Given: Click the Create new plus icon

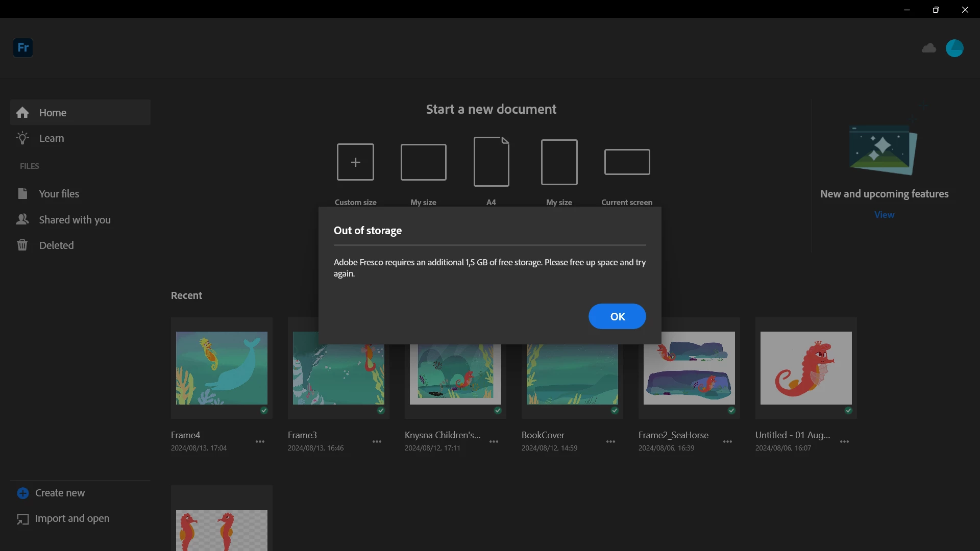Looking at the screenshot, I should tap(23, 493).
